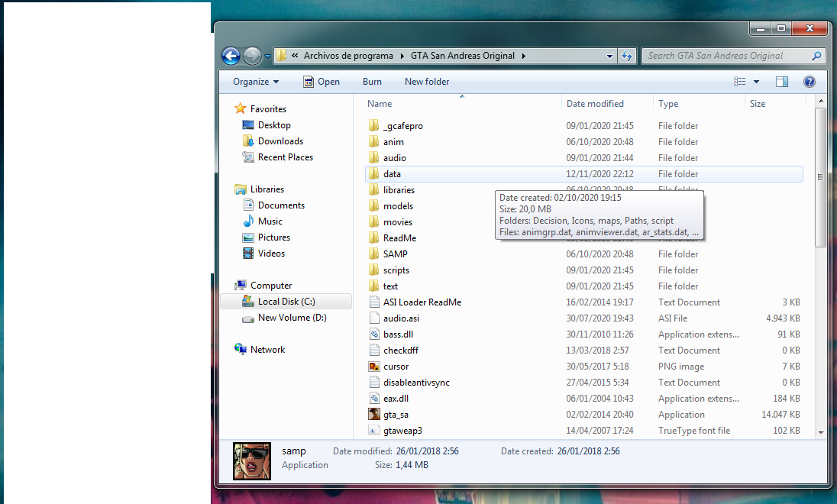Viewport: 837px width, 504px height.
Task: Select Computer in navigation pane
Action: [x=270, y=285]
